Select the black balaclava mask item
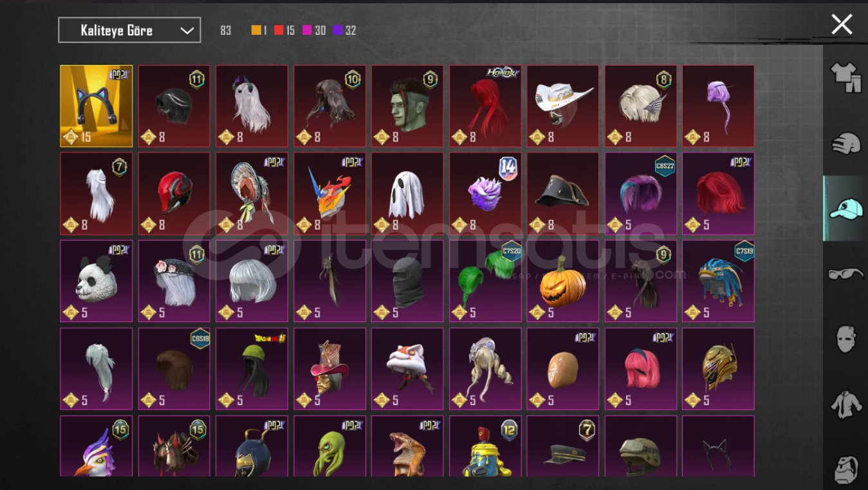868x490 pixels. [407, 281]
